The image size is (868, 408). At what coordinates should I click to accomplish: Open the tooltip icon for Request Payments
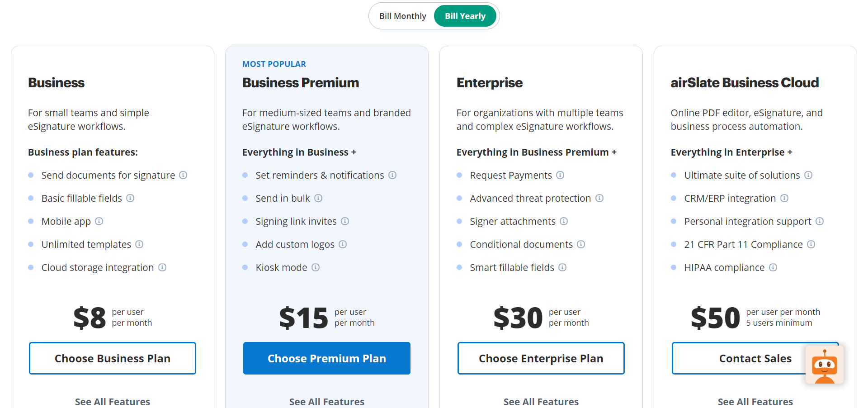click(x=561, y=175)
